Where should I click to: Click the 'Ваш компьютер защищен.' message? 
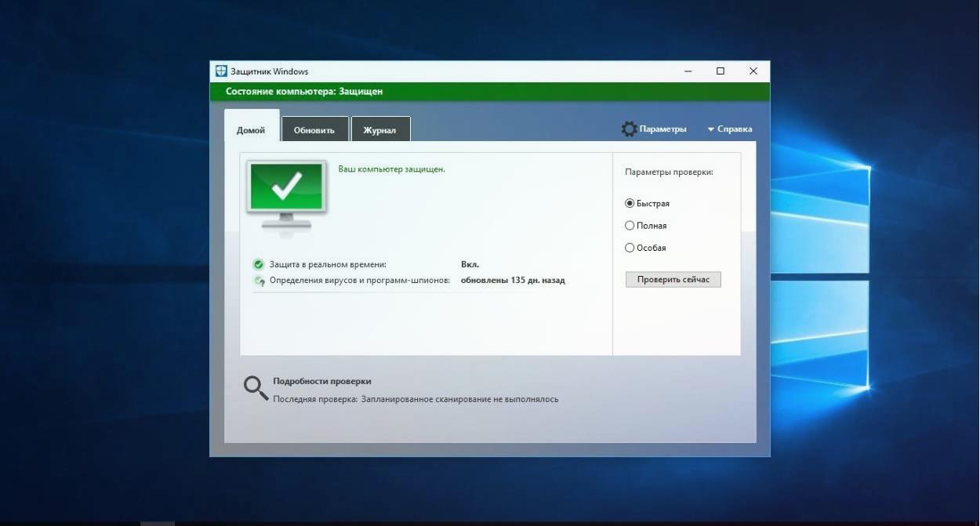click(x=391, y=169)
